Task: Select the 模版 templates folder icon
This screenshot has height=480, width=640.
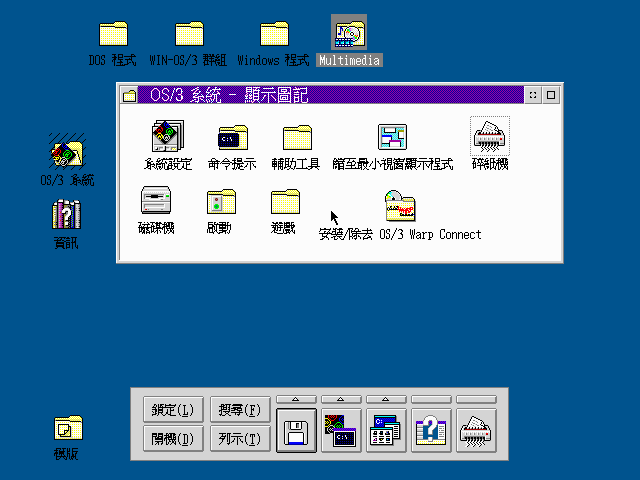Action: point(68,428)
